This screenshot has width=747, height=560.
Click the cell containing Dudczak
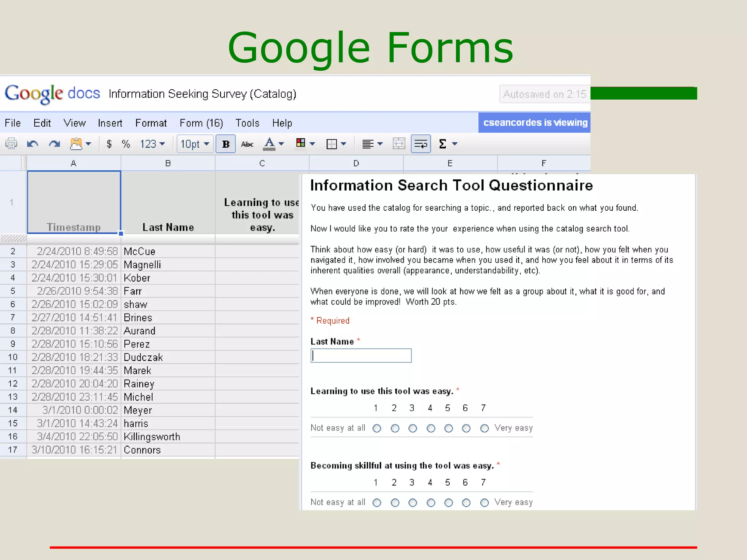coord(168,357)
